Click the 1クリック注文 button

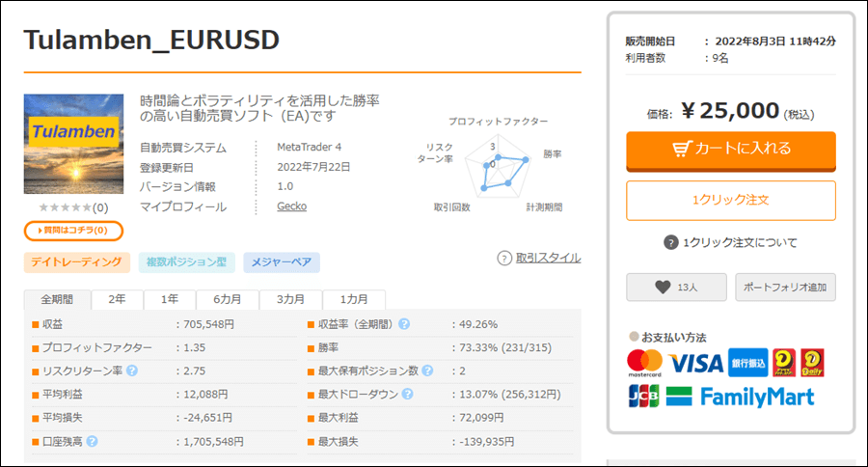click(x=731, y=201)
